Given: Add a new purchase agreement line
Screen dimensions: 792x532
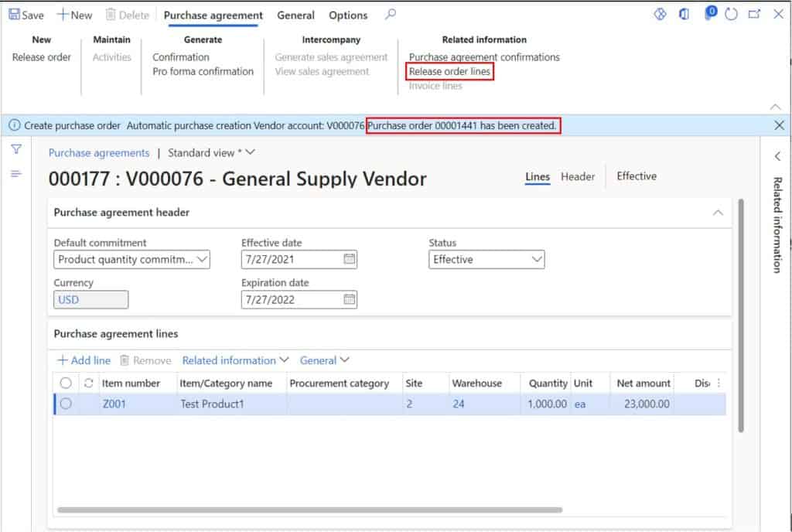Looking at the screenshot, I should tap(83, 360).
